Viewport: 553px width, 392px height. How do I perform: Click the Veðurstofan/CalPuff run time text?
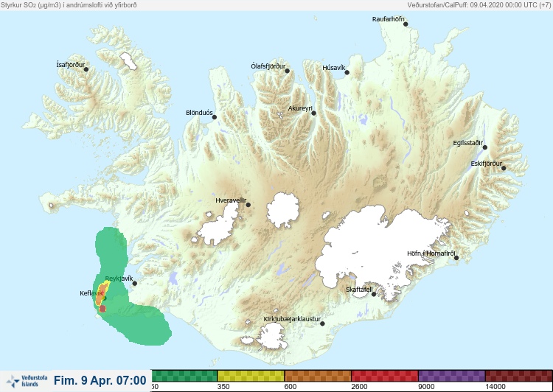pos(479,5)
